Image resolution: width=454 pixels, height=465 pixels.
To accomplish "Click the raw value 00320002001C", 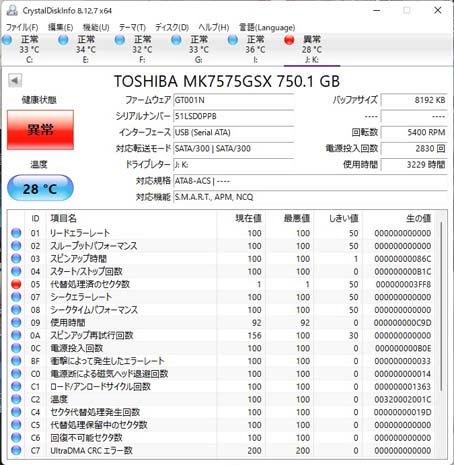I will click(403, 399).
